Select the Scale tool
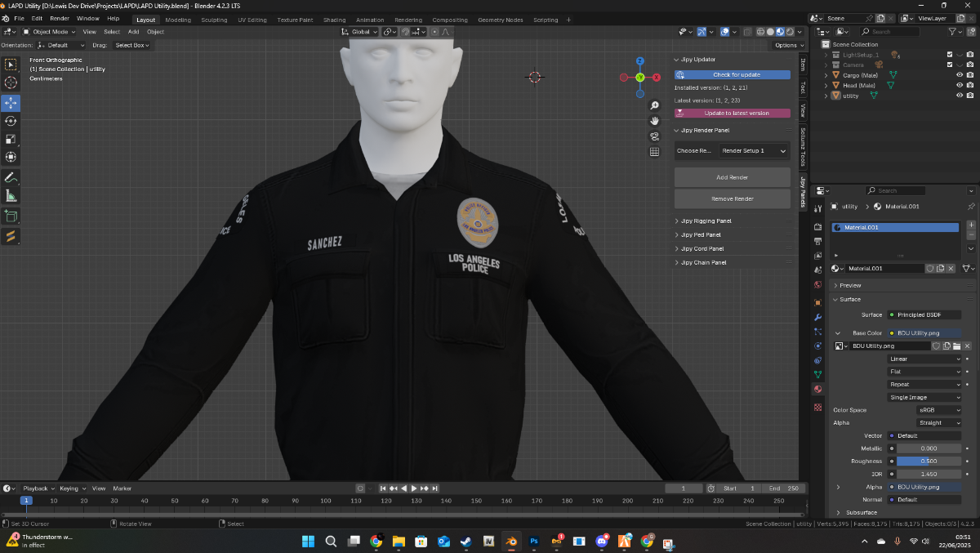Viewport: 980px width, 553px height. pos(11,139)
